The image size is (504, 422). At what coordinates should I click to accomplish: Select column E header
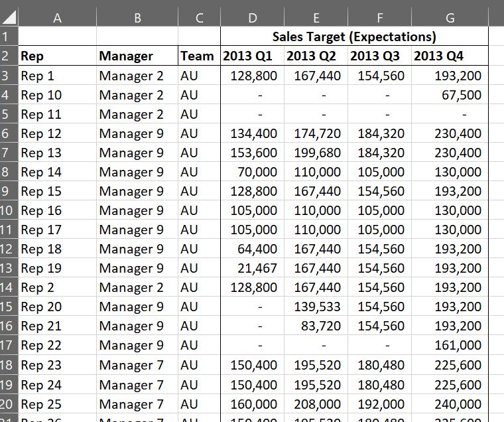(316, 17)
